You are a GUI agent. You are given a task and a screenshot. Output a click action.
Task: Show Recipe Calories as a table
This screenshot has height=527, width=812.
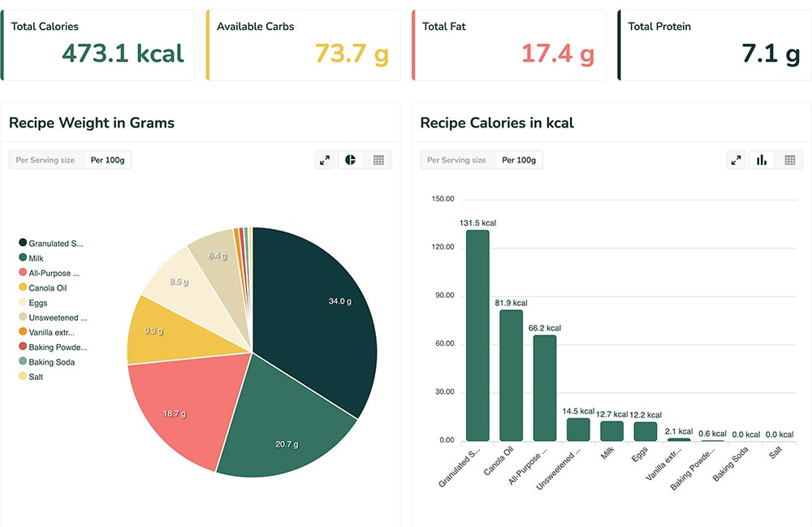[x=789, y=160]
